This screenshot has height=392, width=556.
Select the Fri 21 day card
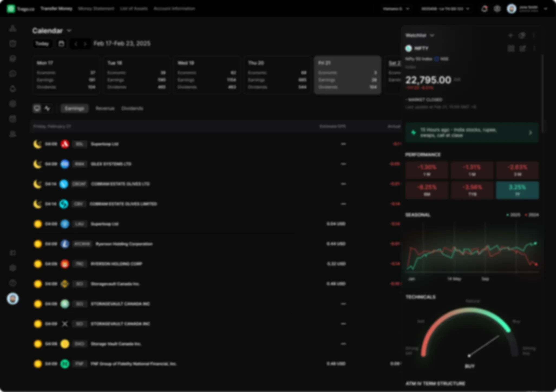[x=347, y=75]
